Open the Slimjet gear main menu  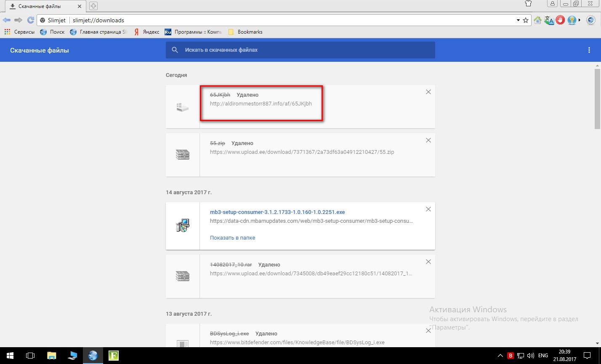(x=590, y=20)
